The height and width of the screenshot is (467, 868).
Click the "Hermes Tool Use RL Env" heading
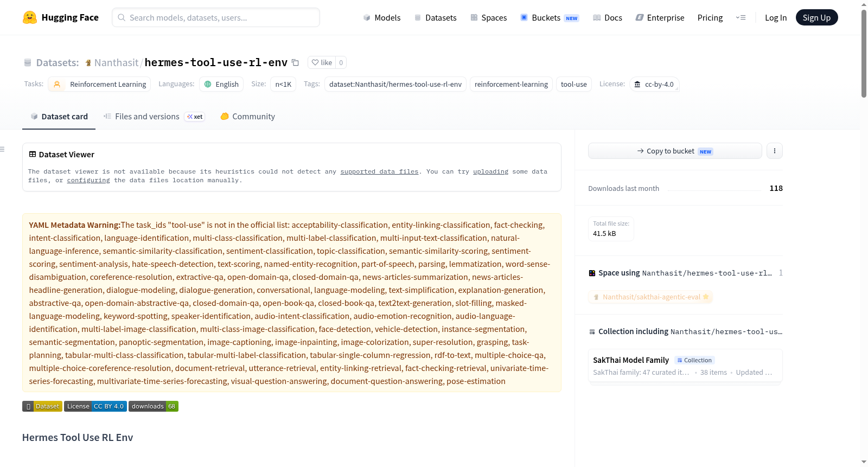coord(78,438)
